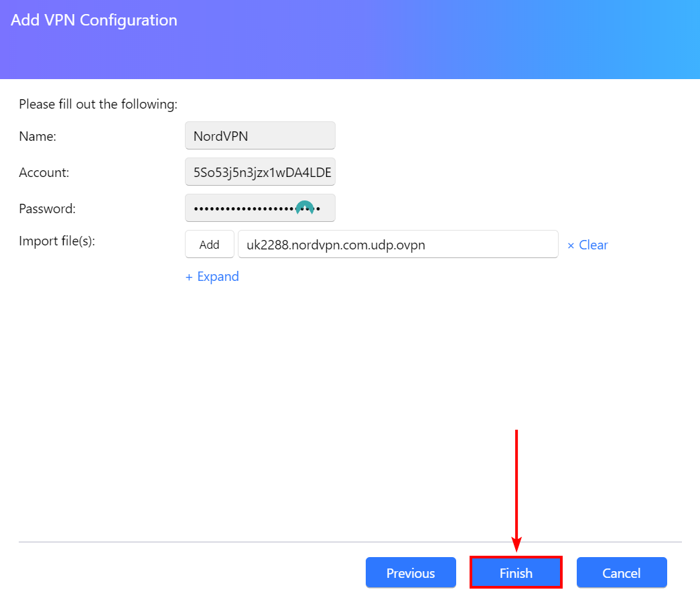
Task: Click the uk2288.nordvpn.com.udp.ovpn file field
Action: (x=397, y=245)
